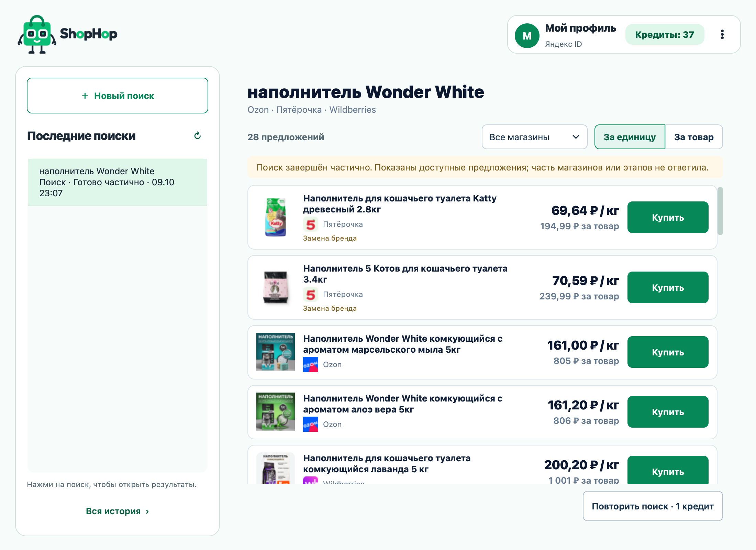Image resolution: width=756 pixels, height=550 pixels.
Task: Open 5 Котов product thumbnail
Action: coord(276,287)
